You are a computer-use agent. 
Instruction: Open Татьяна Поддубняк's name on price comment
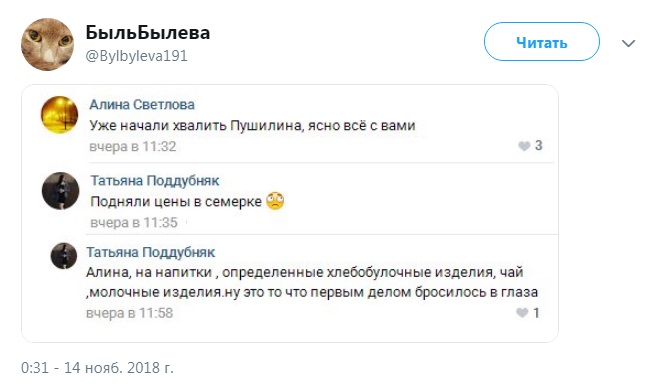click(x=155, y=180)
